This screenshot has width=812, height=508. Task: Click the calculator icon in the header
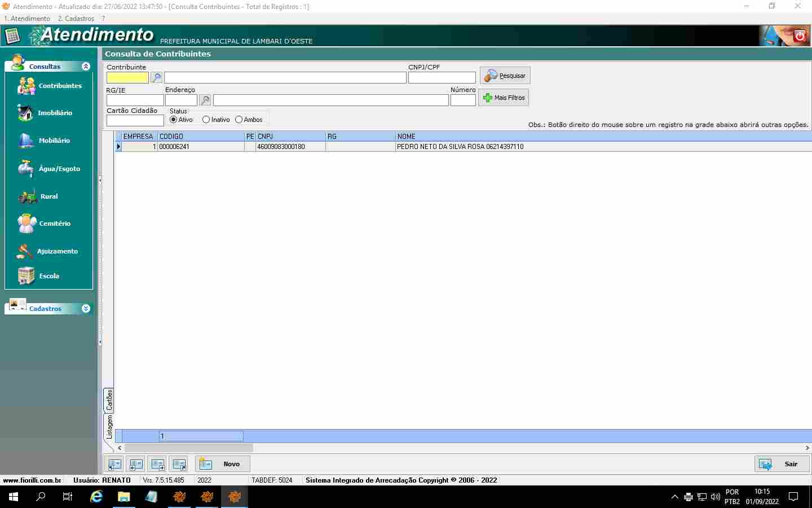(x=12, y=36)
